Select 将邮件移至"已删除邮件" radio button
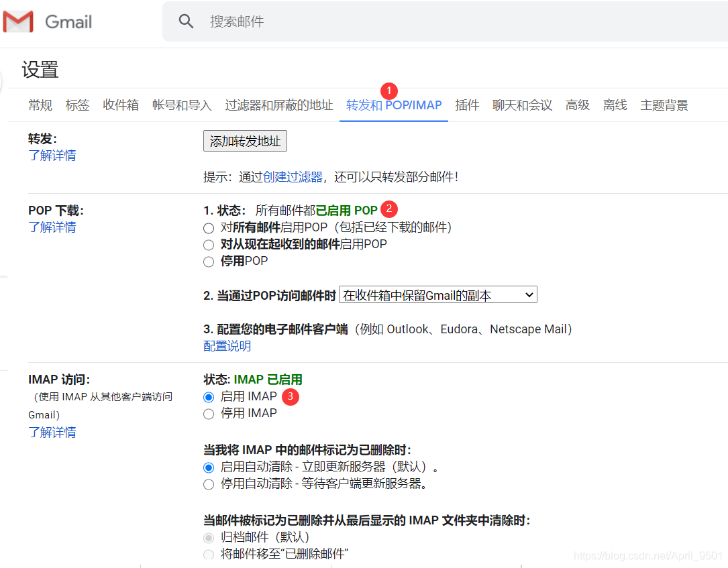Image resolution: width=728 pixels, height=568 pixels. click(209, 555)
